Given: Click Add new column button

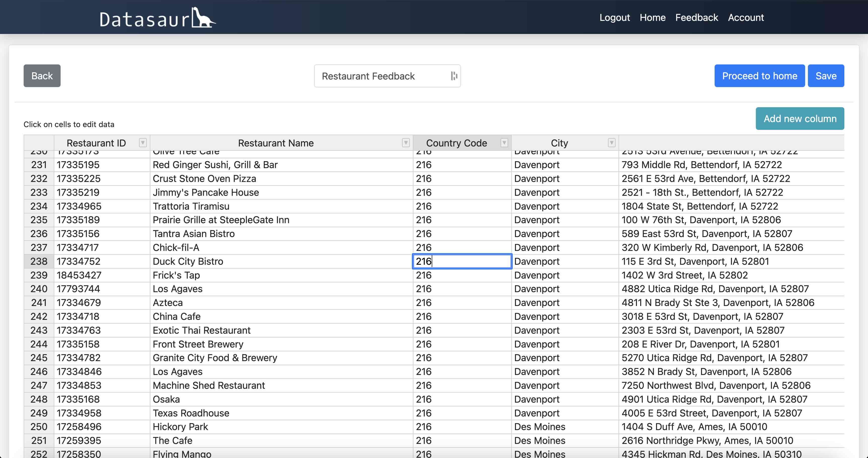Looking at the screenshot, I should [800, 119].
